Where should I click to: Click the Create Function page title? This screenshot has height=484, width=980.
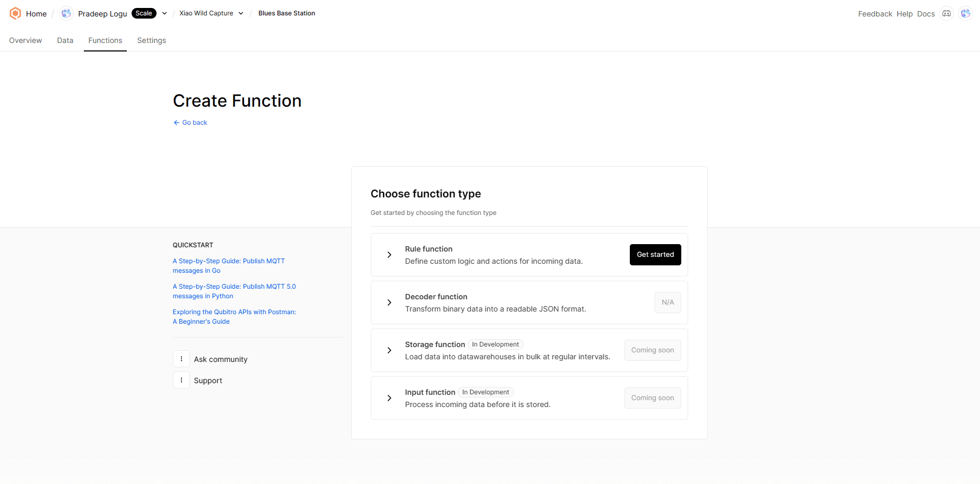[237, 101]
